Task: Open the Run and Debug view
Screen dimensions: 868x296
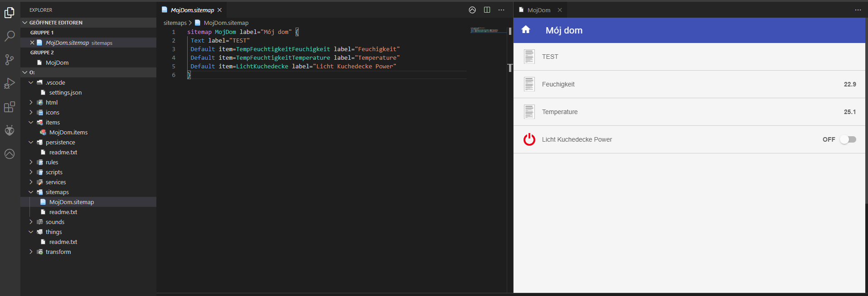Action: click(10, 83)
